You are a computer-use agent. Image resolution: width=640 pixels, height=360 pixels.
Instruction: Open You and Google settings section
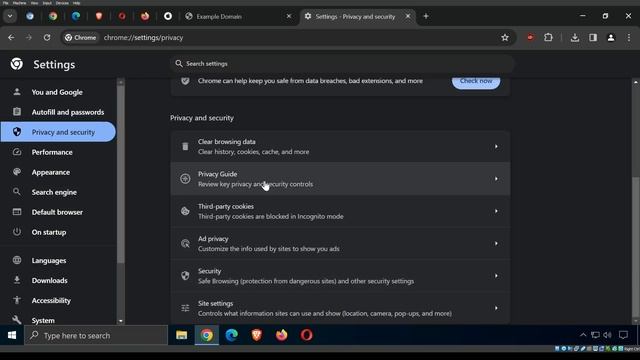[x=58, y=92]
